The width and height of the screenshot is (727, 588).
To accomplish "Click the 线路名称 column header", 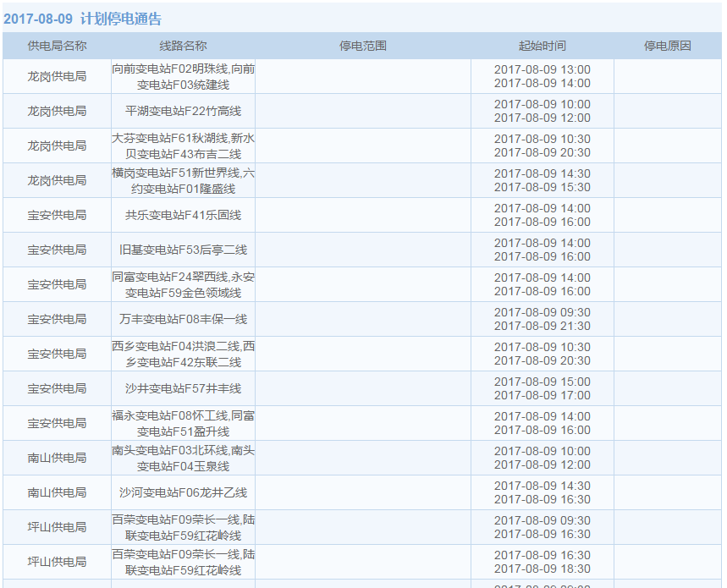I will [183, 46].
